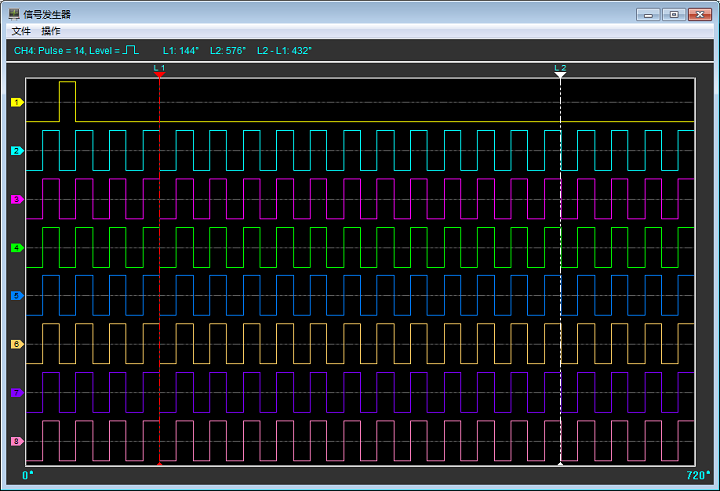The width and height of the screenshot is (720, 491).
Task: Maximize the signal generator window
Action: click(673, 14)
